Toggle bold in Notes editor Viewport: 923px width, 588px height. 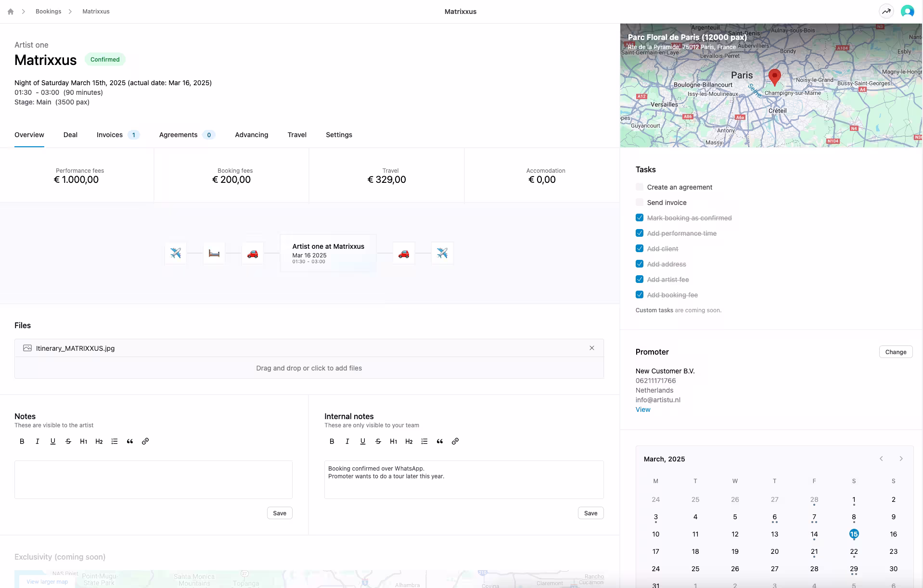[22, 441]
